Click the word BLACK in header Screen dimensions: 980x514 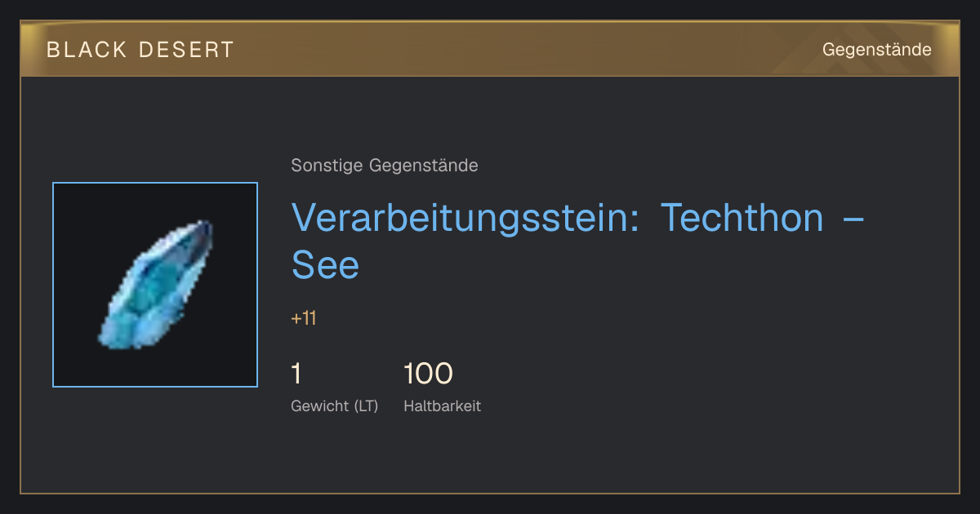pyautogui.click(x=87, y=50)
